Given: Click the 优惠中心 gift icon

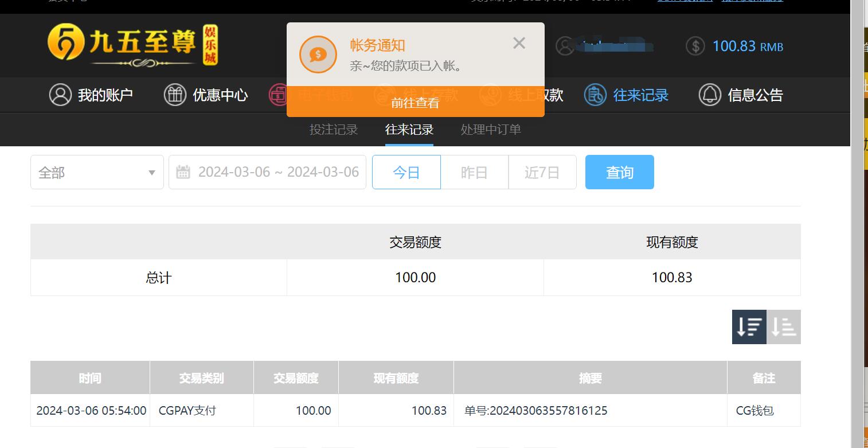Looking at the screenshot, I should click(x=175, y=95).
